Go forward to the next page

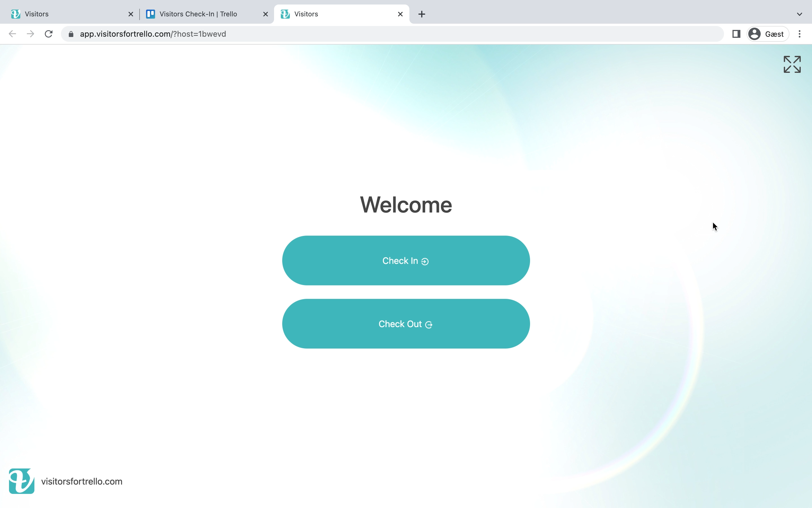pyautogui.click(x=30, y=34)
